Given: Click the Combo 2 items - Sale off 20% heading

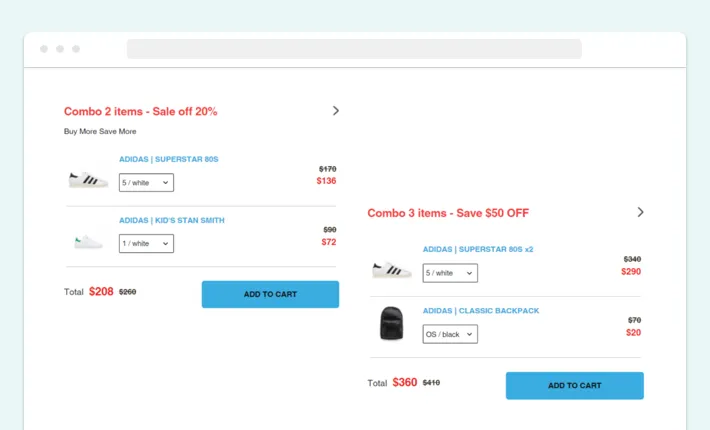Looking at the screenshot, I should [x=140, y=111].
